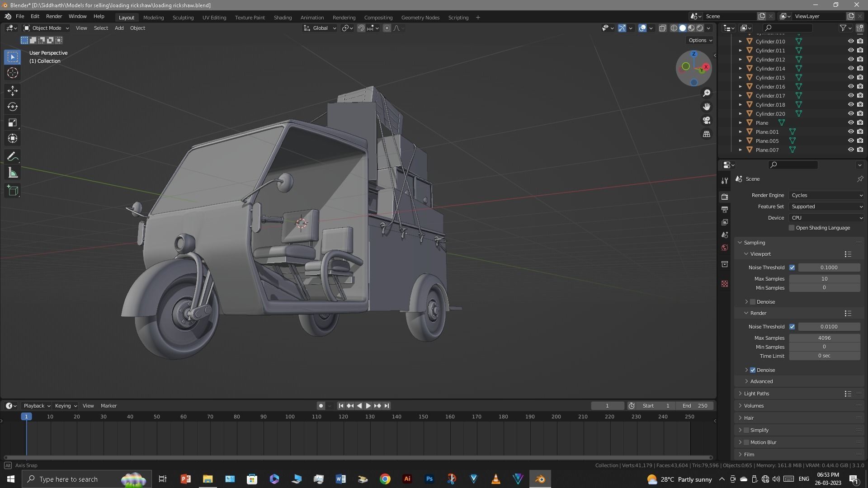The width and height of the screenshot is (868, 488).
Task: Open the Render properties tab
Action: (725, 197)
